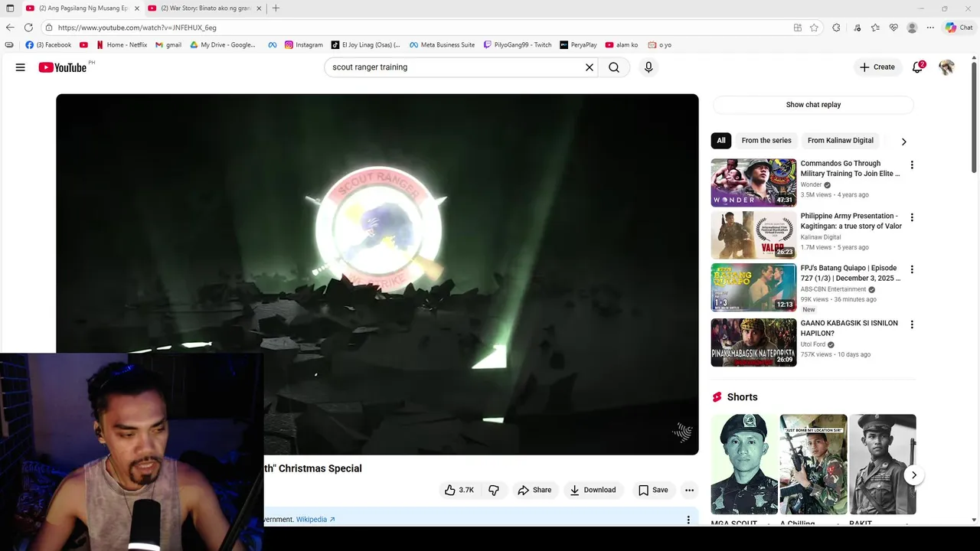Image resolution: width=980 pixels, height=551 pixels.
Task: Open the YouTube guide hamburger menu
Action: pyautogui.click(x=21, y=67)
